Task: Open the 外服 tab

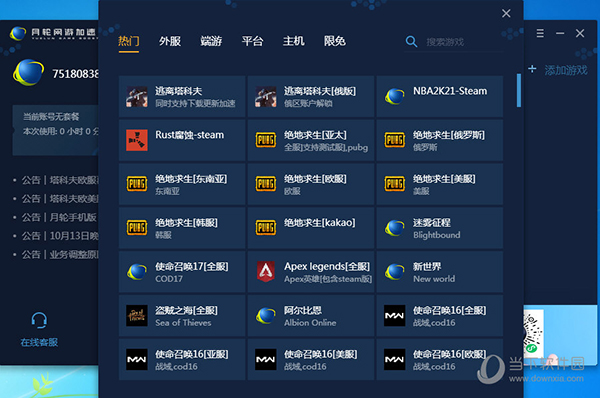Action: [x=170, y=41]
